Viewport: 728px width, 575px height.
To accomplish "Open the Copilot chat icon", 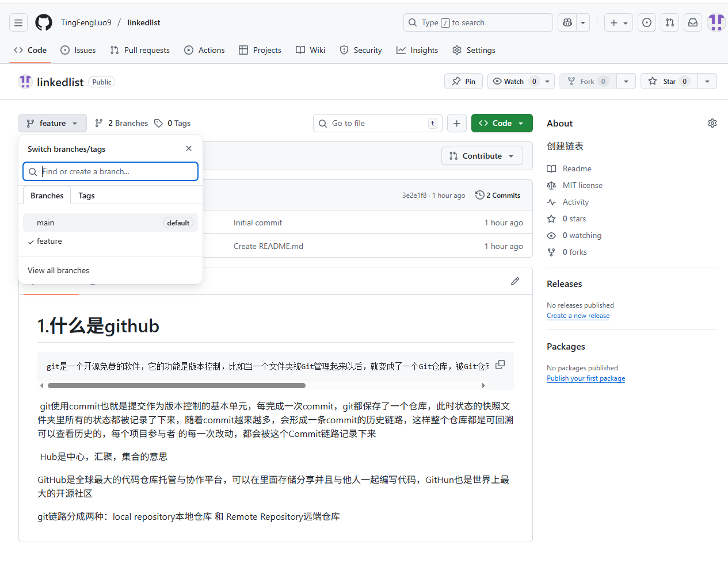I will [x=567, y=22].
